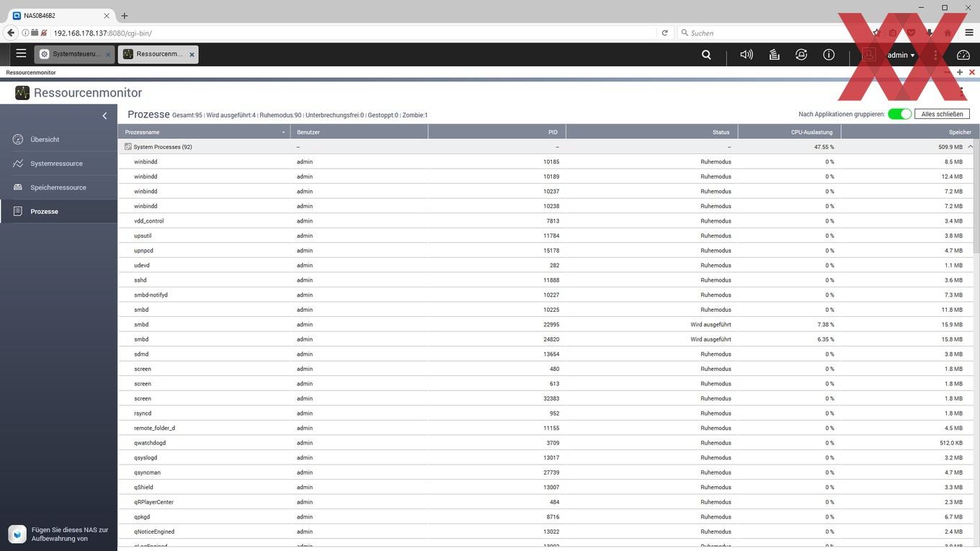Screen dimensions: 980x551
Task: Collapse the sidebar with the chevron arrow
Action: pyautogui.click(x=104, y=115)
